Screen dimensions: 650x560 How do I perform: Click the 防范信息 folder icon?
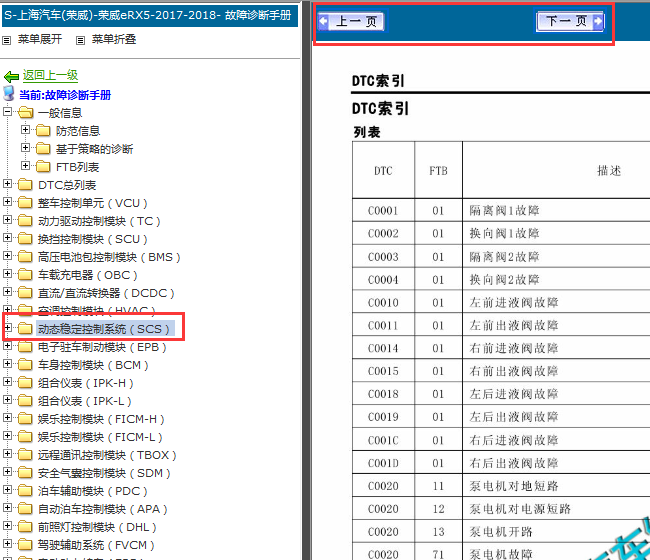[43, 131]
